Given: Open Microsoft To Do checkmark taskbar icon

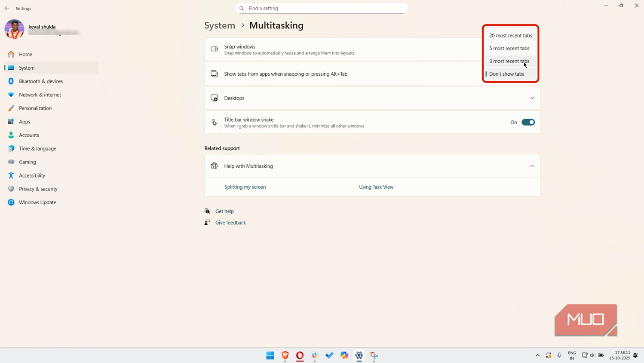Looking at the screenshot, I should click(330, 355).
